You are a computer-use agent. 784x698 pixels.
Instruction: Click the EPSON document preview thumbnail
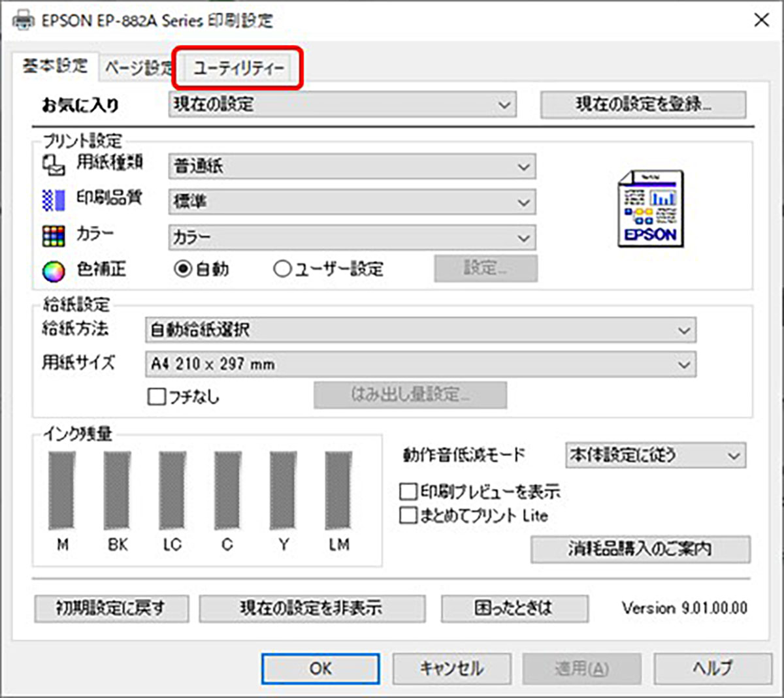(651, 209)
